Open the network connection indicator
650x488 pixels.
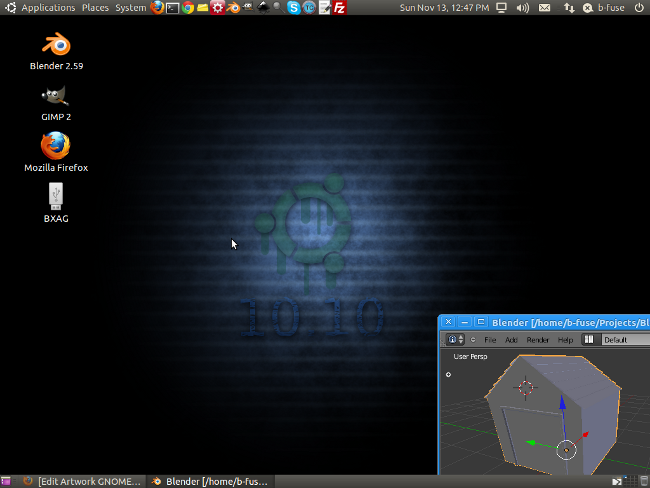point(569,7)
